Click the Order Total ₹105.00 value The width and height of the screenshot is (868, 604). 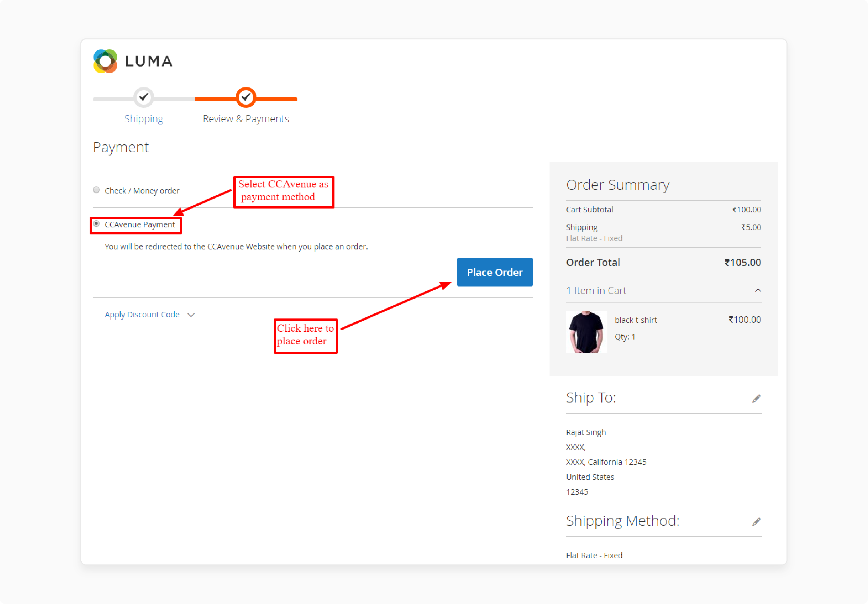tap(743, 262)
